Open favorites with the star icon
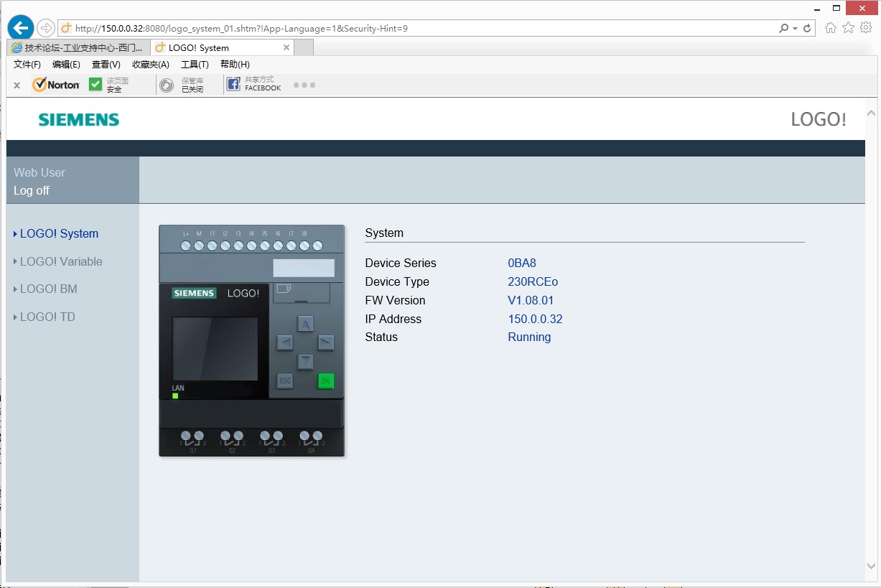This screenshot has width=881, height=588. click(849, 28)
